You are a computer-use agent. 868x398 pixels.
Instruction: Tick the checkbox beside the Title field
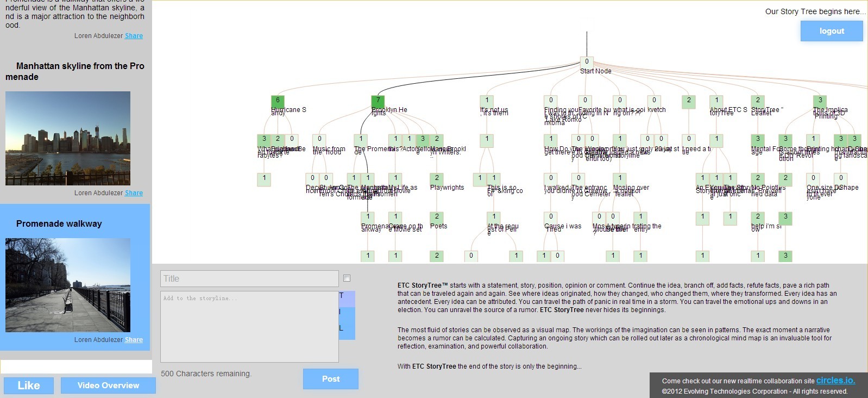[347, 278]
